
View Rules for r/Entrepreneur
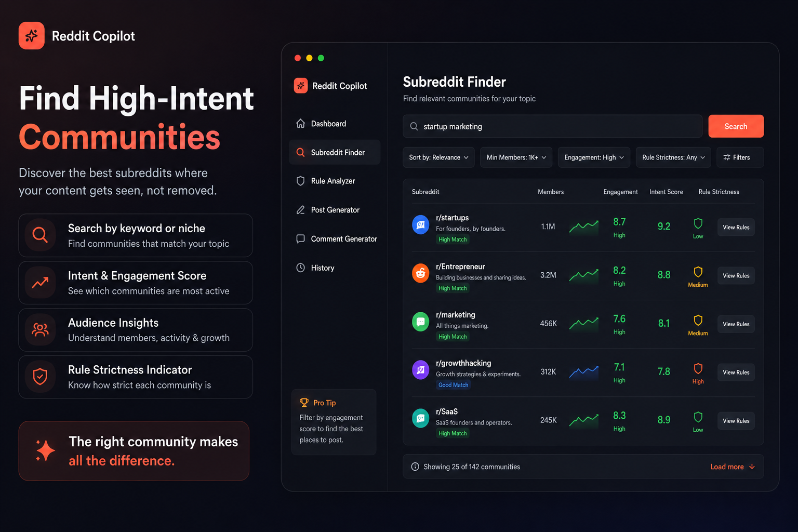coord(736,275)
